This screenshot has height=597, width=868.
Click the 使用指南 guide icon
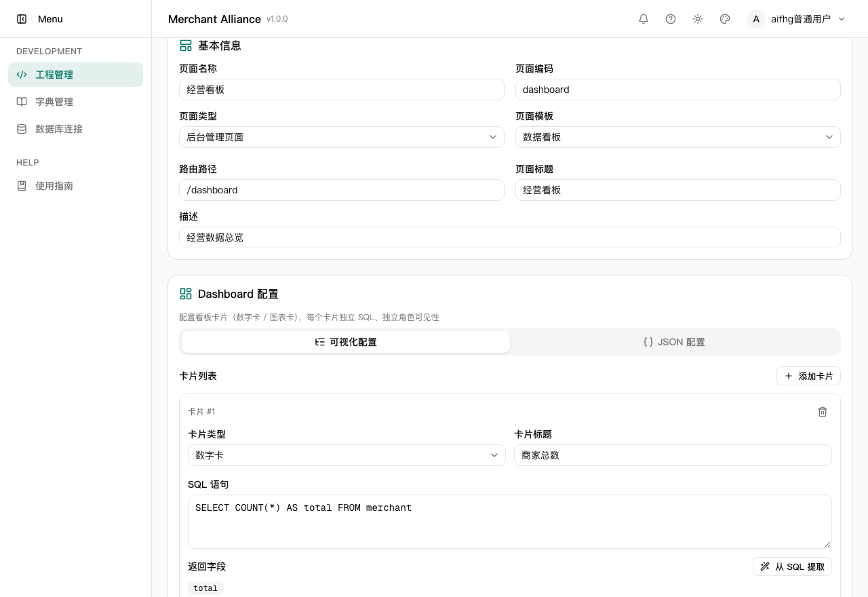click(x=22, y=186)
